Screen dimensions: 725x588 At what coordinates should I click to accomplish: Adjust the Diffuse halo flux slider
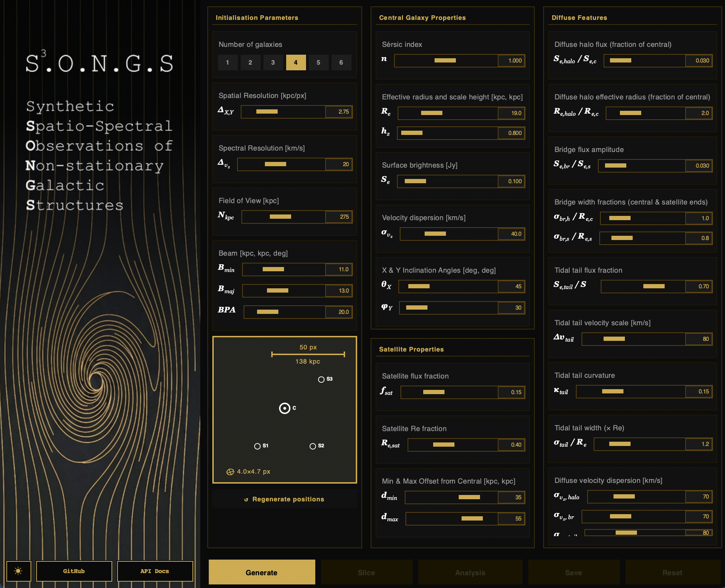pyautogui.click(x=644, y=61)
